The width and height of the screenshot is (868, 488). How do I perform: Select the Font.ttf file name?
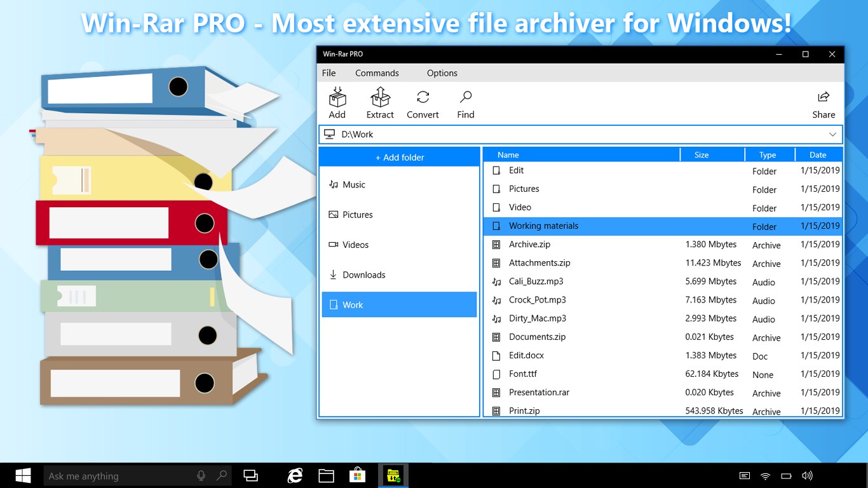(x=523, y=374)
